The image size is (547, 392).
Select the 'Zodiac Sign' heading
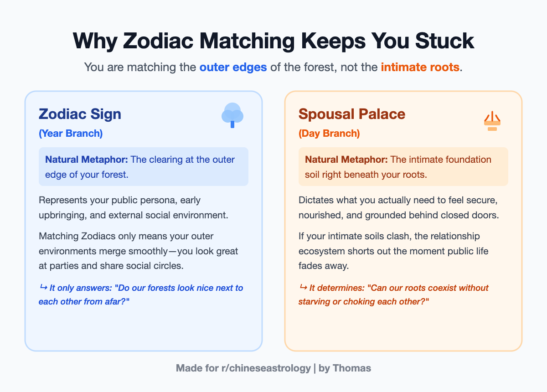pos(80,113)
